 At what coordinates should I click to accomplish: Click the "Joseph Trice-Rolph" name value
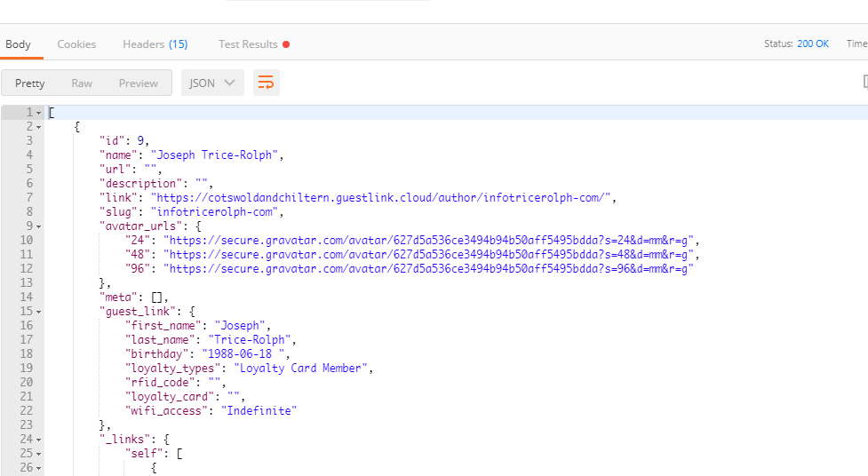(x=214, y=155)
